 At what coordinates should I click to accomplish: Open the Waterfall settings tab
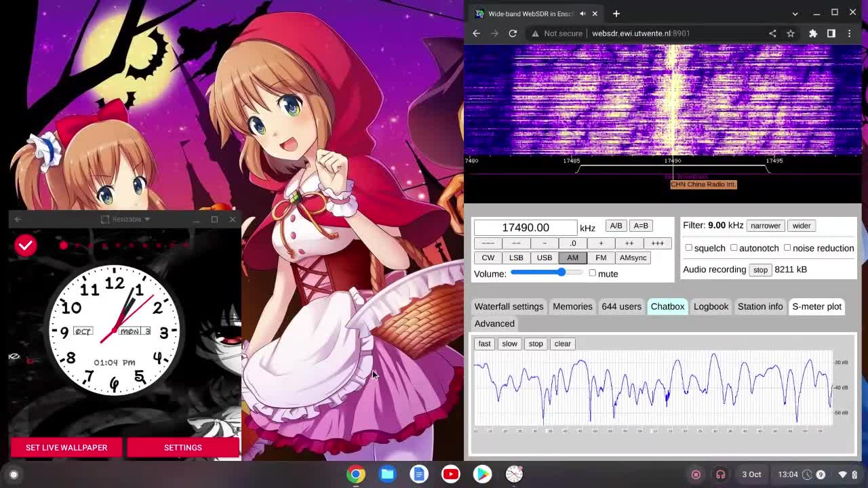[x=509, y=306]
